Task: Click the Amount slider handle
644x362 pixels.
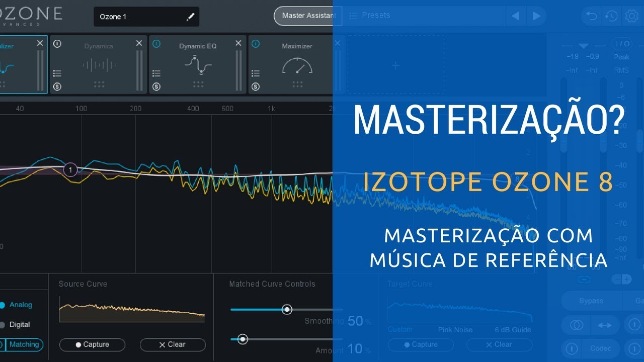Action: (x=243, y=339)
